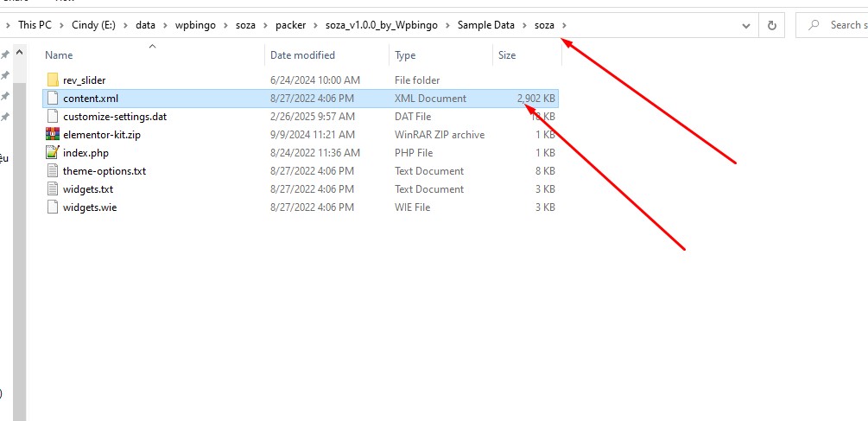Click the widgets.txt document icon
The image size is (868, 421).
[53, 189]
